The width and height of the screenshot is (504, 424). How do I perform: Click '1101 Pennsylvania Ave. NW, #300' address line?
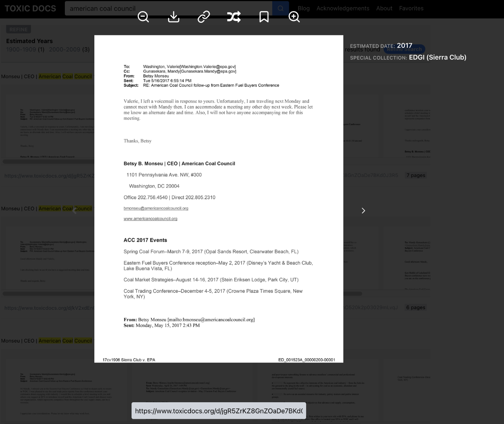[x=164, y=175]
